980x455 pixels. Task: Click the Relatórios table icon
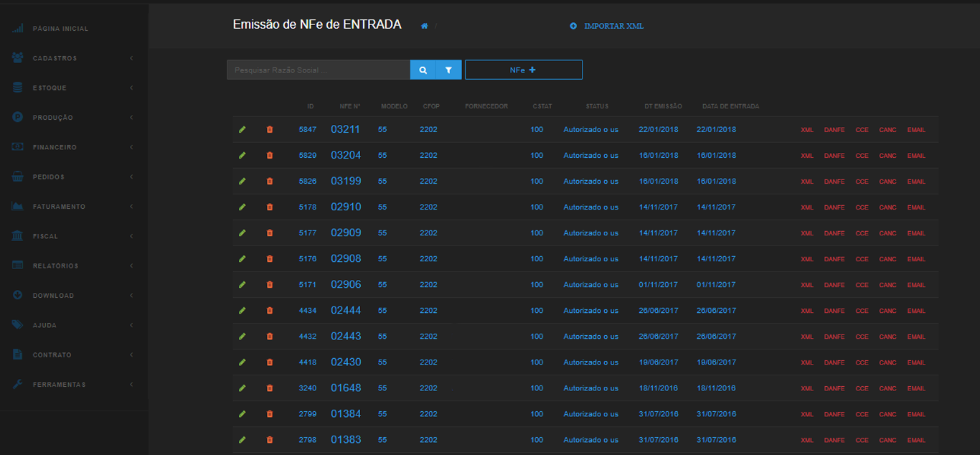tap(18, 266)
